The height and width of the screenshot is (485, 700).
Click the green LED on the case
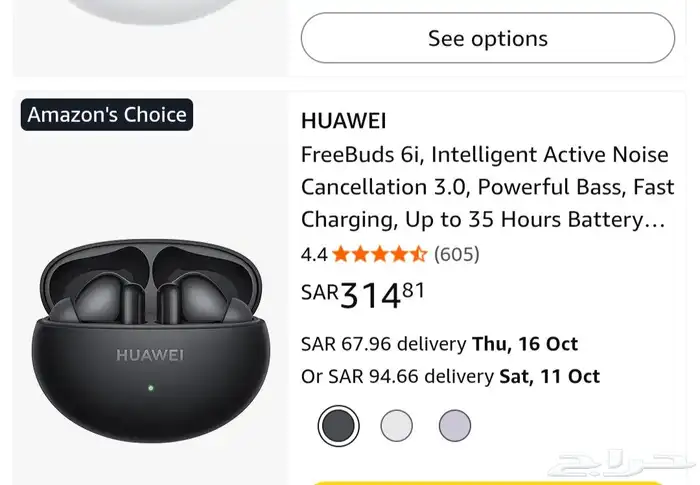tap(150, 387)
